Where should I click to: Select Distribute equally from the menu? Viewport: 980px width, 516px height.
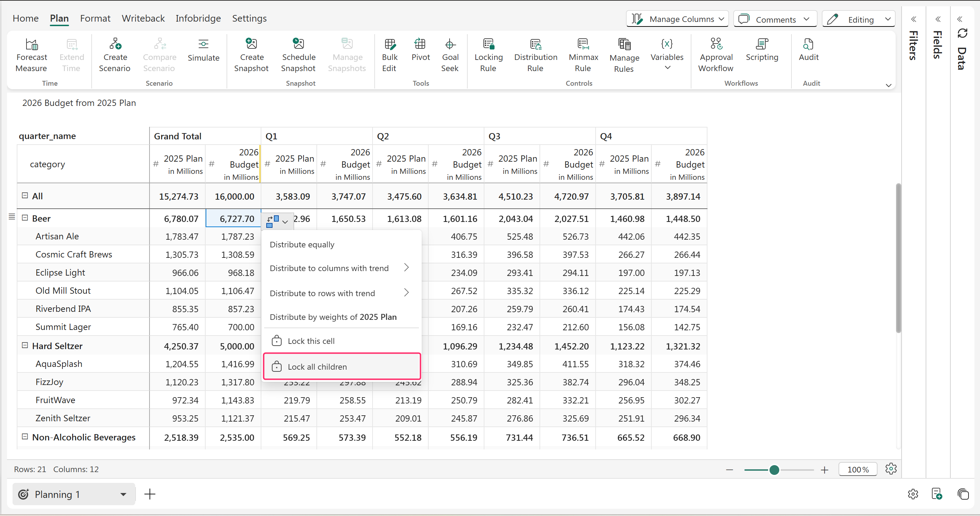point(302,245)
